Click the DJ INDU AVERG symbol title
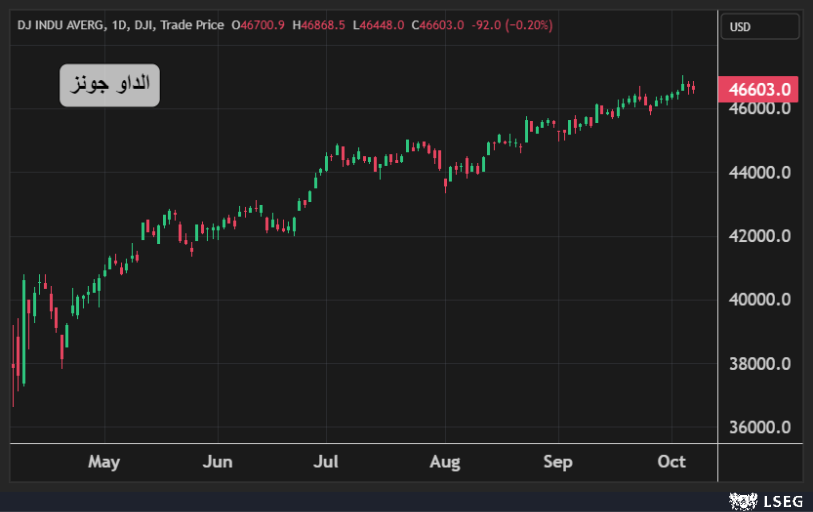 59,24
